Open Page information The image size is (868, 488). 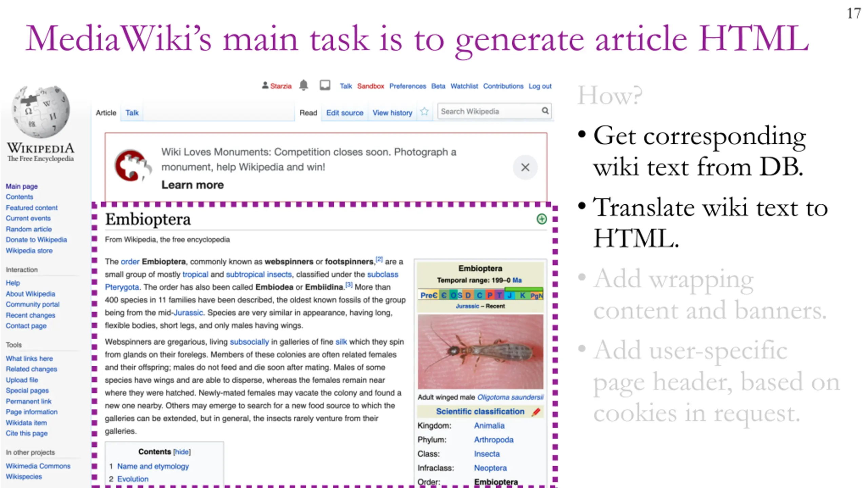point(32,412)
